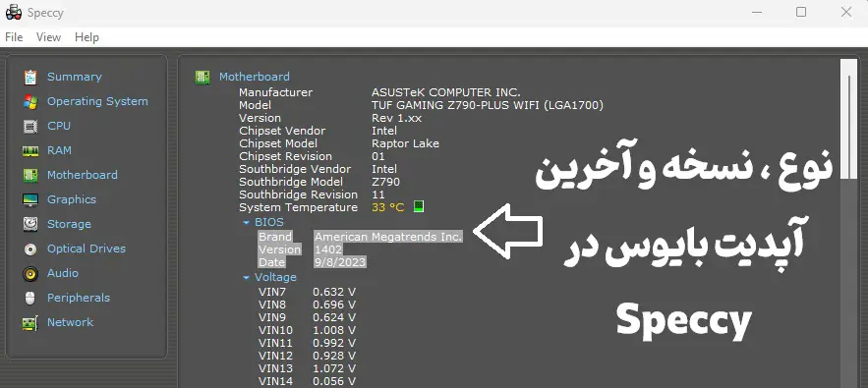Click the Version value 'Rev 1.xx'
The width and height of the screenshot is (868, 388).
396,118
